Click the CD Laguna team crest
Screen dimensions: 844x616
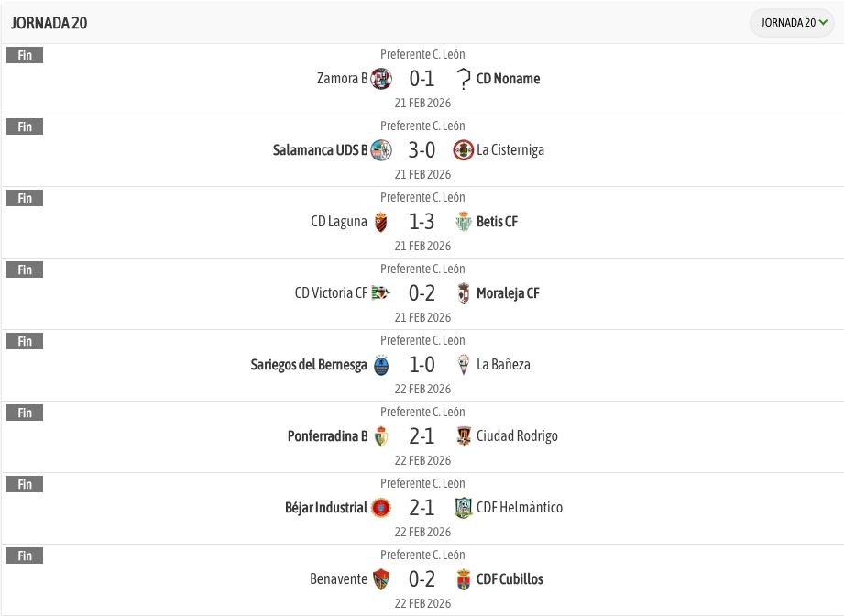pos(381,222)
